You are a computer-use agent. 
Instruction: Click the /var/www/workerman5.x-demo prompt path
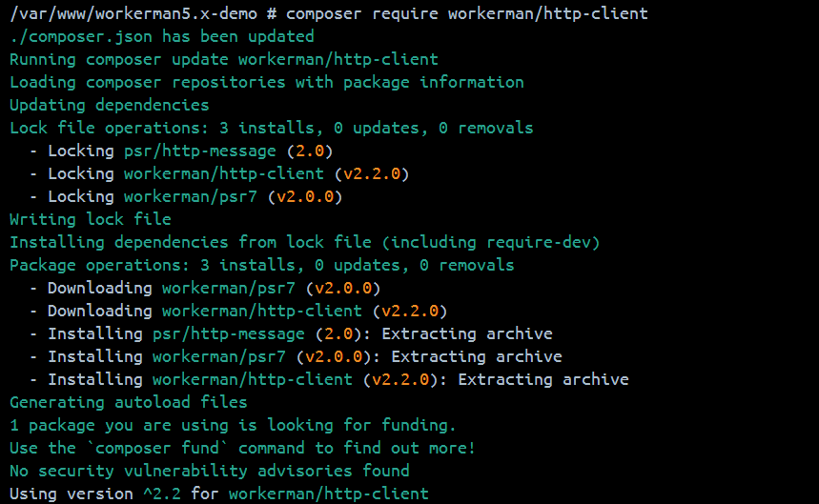133,13
